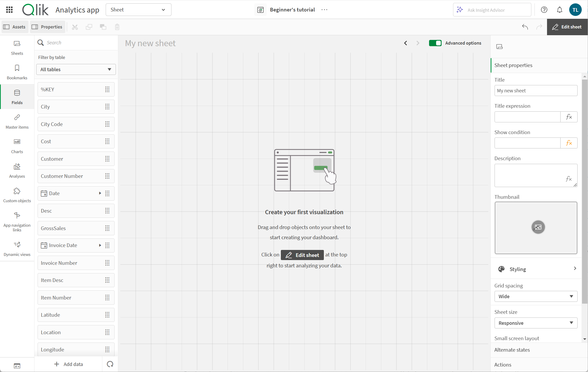
Task: Click the Properties tab
Action: click(x=47, y=27)
